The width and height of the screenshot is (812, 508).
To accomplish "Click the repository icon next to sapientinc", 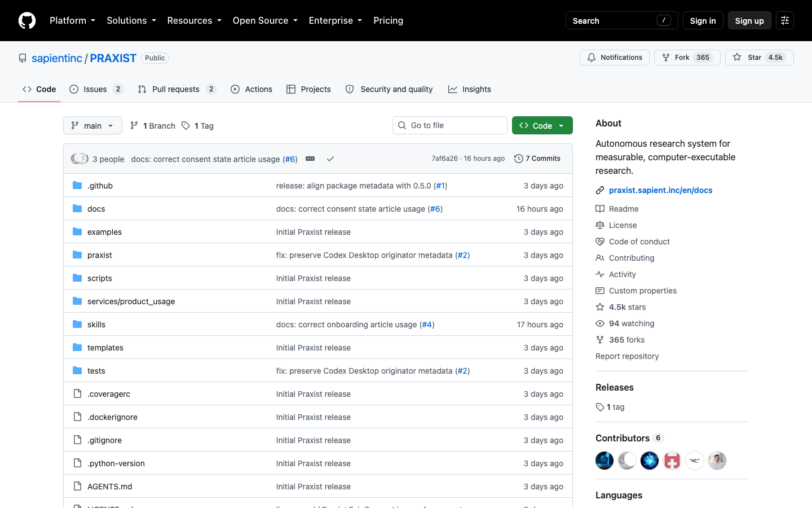I will 23,58.
